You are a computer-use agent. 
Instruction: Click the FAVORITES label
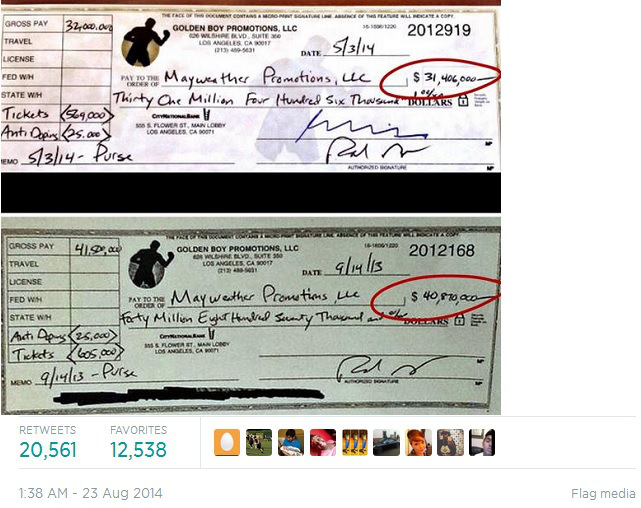point(139,430)
